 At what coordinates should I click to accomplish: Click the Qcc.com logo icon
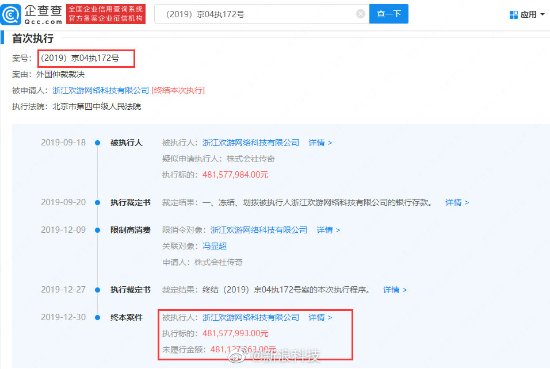[11, 14]
